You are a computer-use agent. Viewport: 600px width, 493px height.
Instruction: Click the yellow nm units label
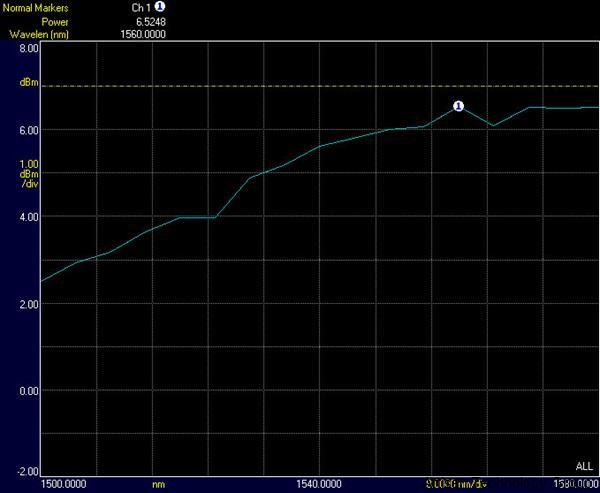pos(158,484)
